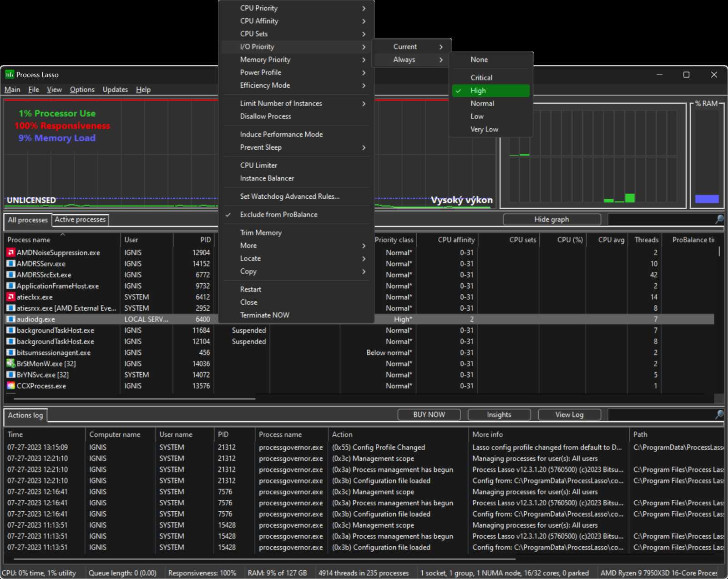Image resolution: width=728 pixels, height=579 pixels.
Task: Open the Updates menu
Action: pos(115,90)
